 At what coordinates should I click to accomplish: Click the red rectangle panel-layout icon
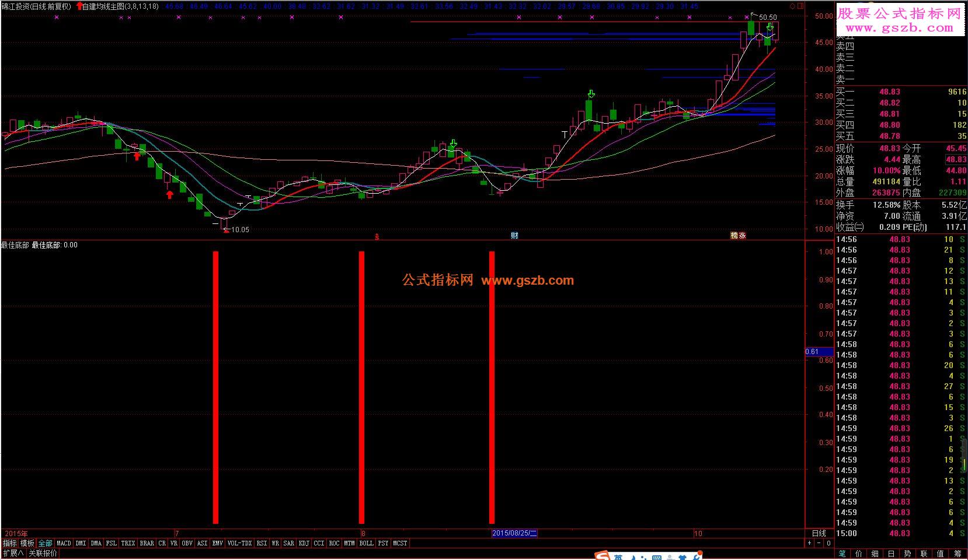800,6
